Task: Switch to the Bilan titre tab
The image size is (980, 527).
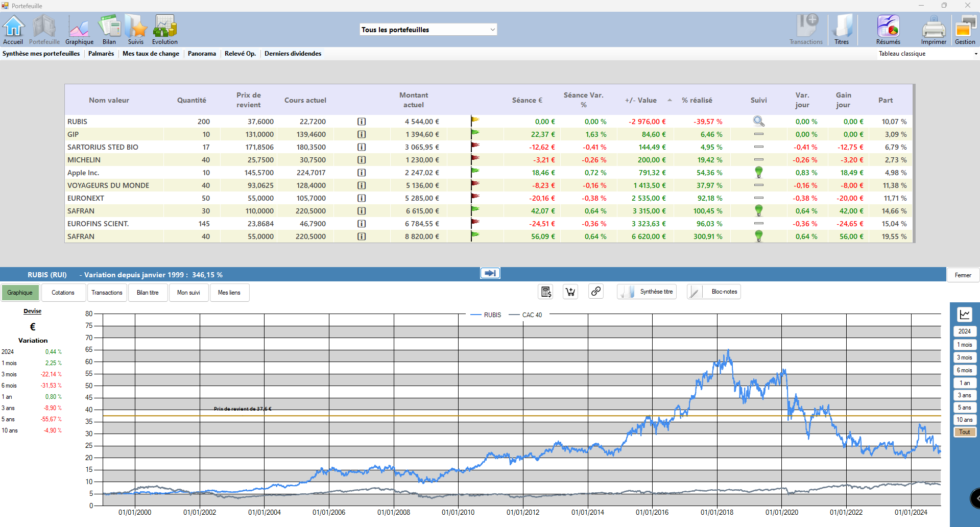Action: tap(148, 293)
